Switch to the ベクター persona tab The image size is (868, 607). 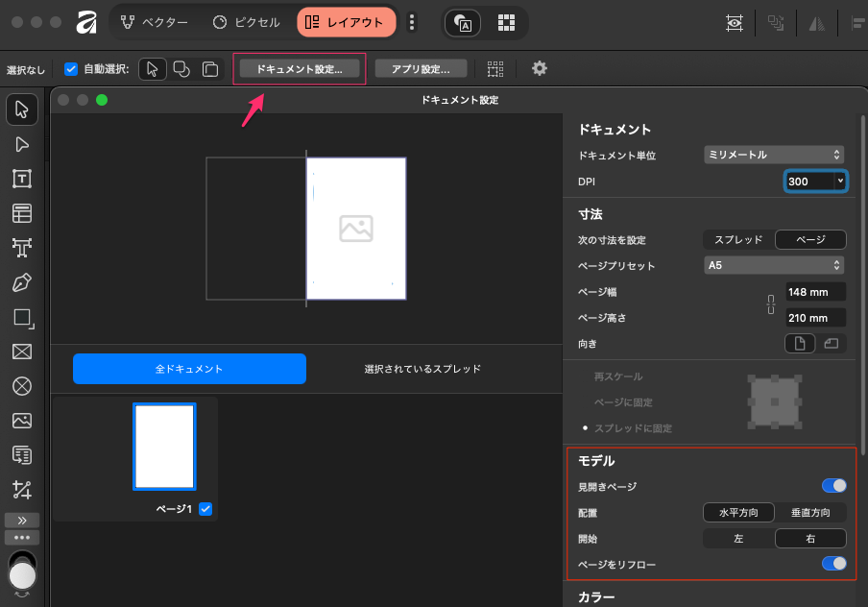click(155, 22)
